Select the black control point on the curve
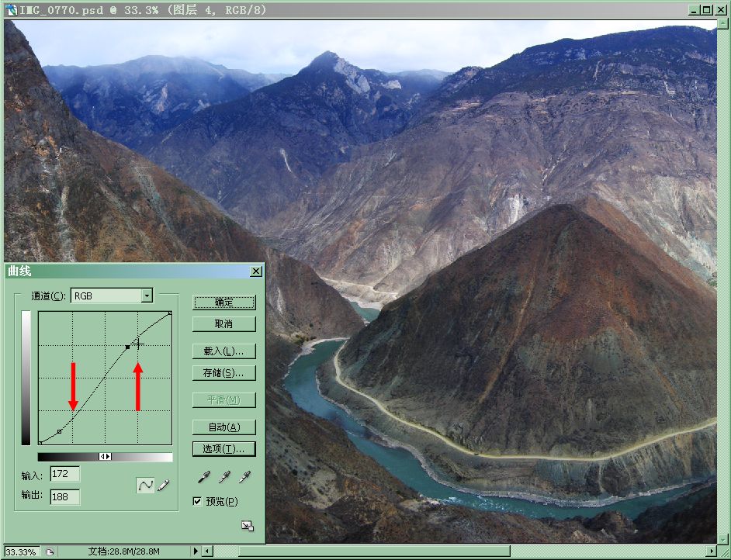731x560 pixels. pos(127,347)
